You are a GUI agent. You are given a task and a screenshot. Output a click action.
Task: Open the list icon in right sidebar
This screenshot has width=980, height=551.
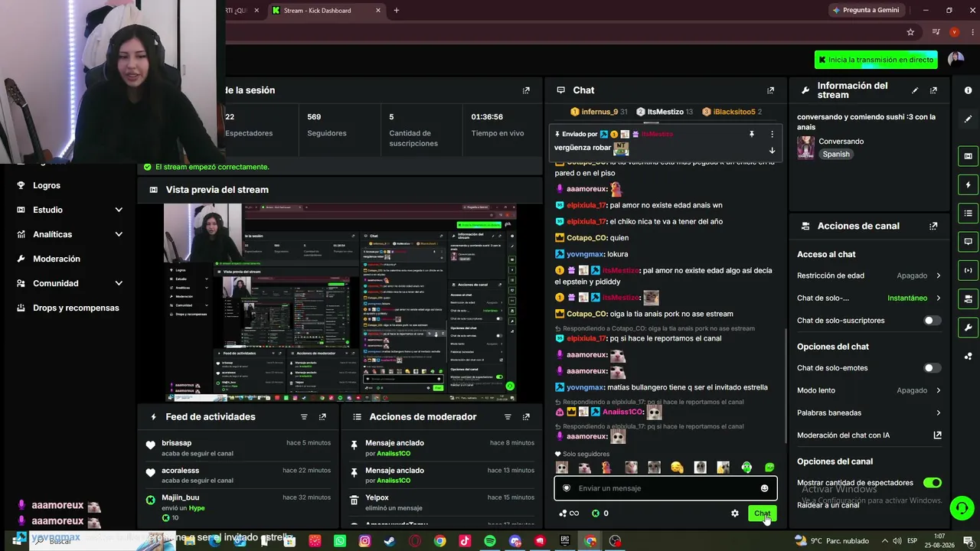[x=969, y=213]
